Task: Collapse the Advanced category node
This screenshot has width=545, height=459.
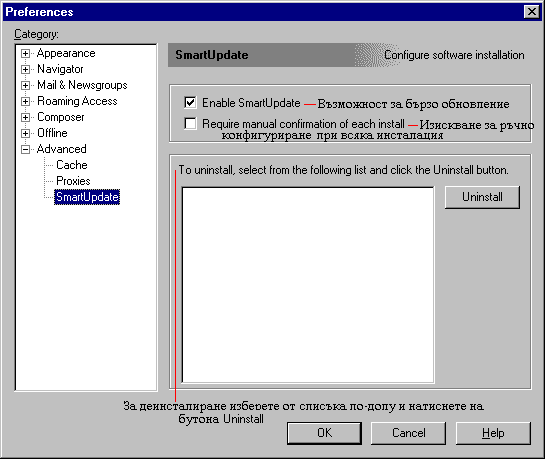Action: click(25, 149)
